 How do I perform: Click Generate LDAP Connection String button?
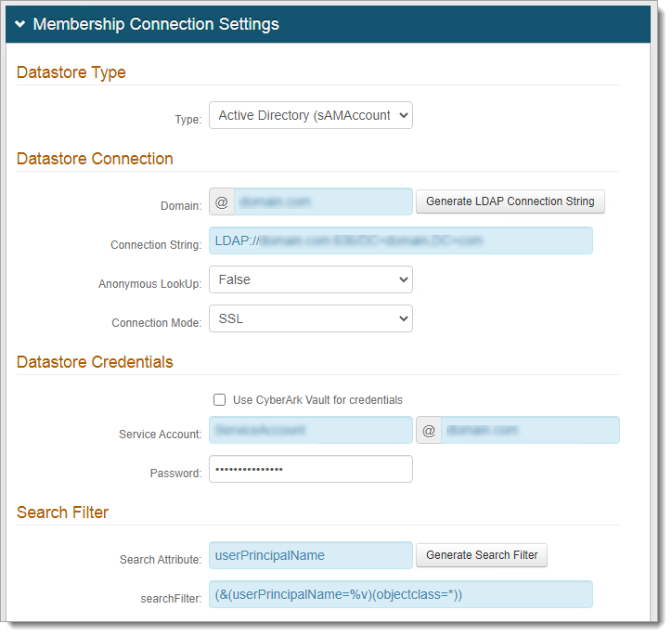coord(510,201)
